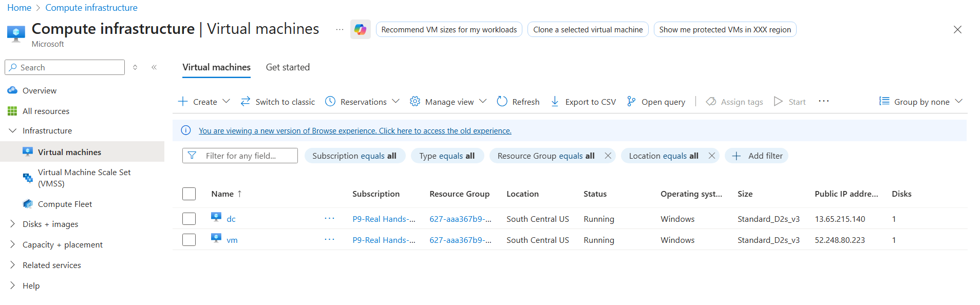This screenshot has width=980, height=305.
Task: Open Resource Group equals all filter
Action: (x=546, y=156)
